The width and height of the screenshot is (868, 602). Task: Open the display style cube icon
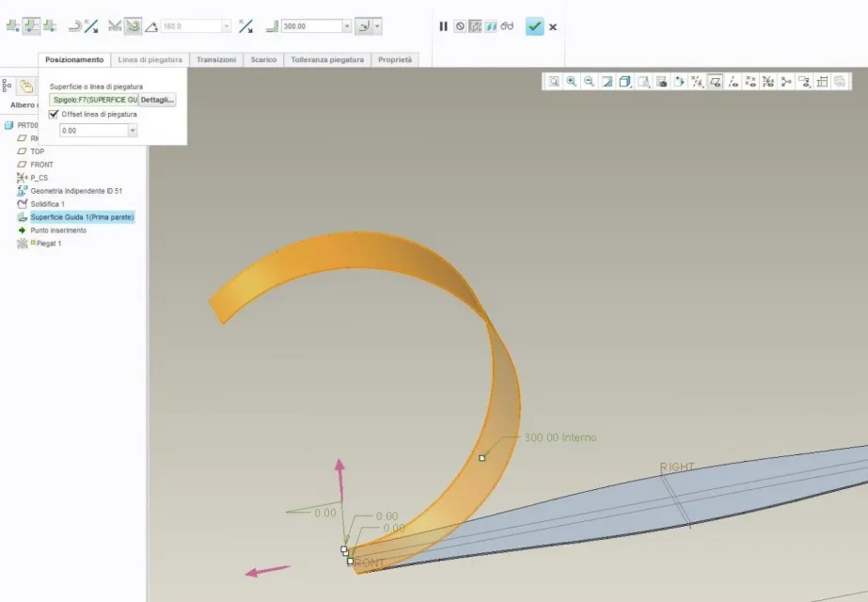624,82
